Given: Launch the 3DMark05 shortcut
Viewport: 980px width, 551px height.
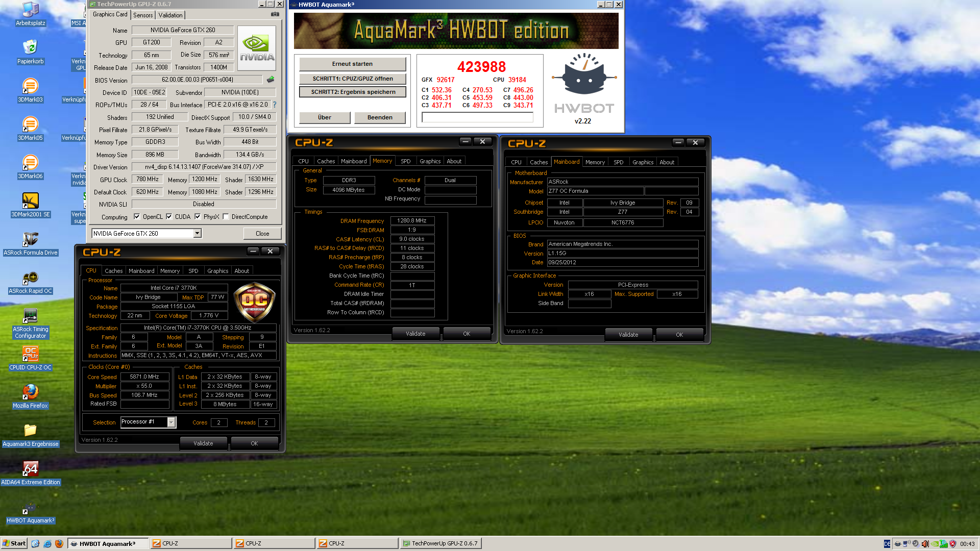Looking at the screenshot, I should click(31, 129).
